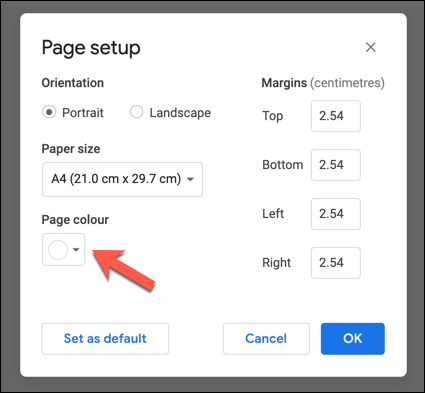Close the Page setup dialog with X
Screen dimensions: 425x393
coord(371,47)
